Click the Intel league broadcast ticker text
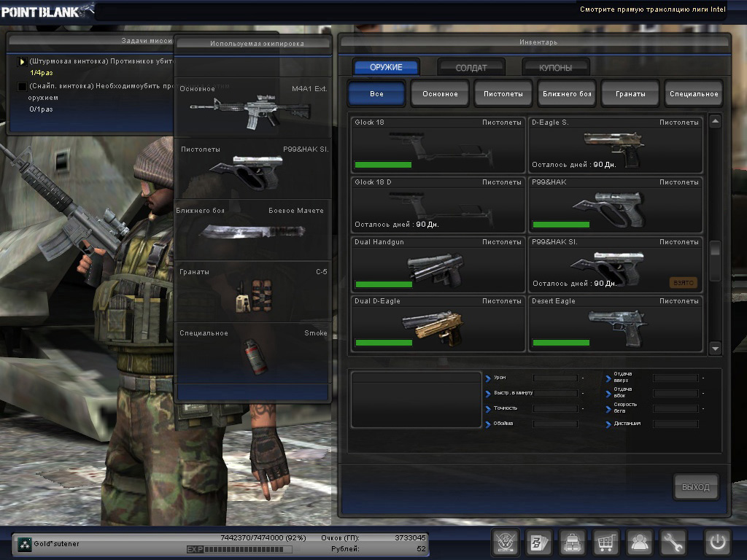The image size is (747, 560). click(653, 9)
